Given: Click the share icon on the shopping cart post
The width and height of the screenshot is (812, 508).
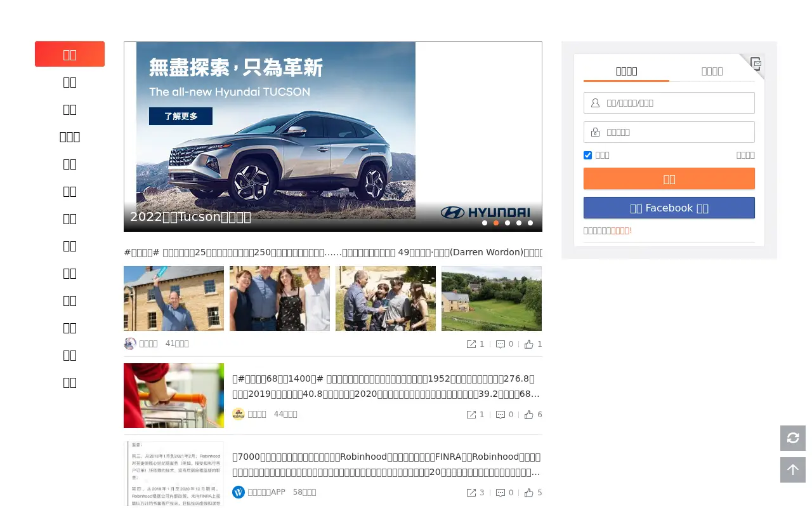Looking at the screenshot, I should click(x=471, y=415).
